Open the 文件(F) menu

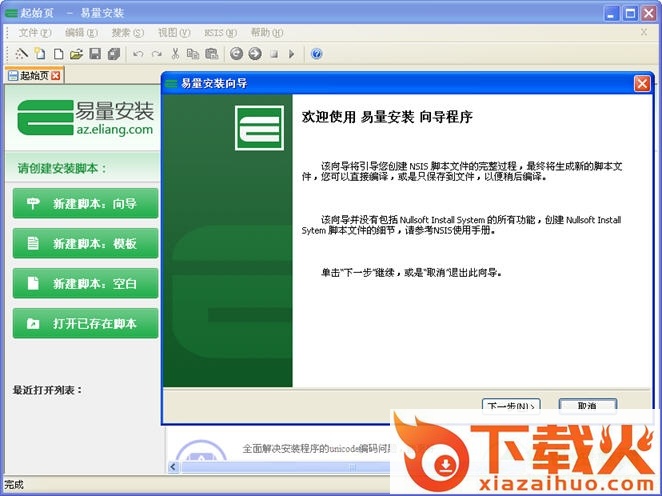35,33
